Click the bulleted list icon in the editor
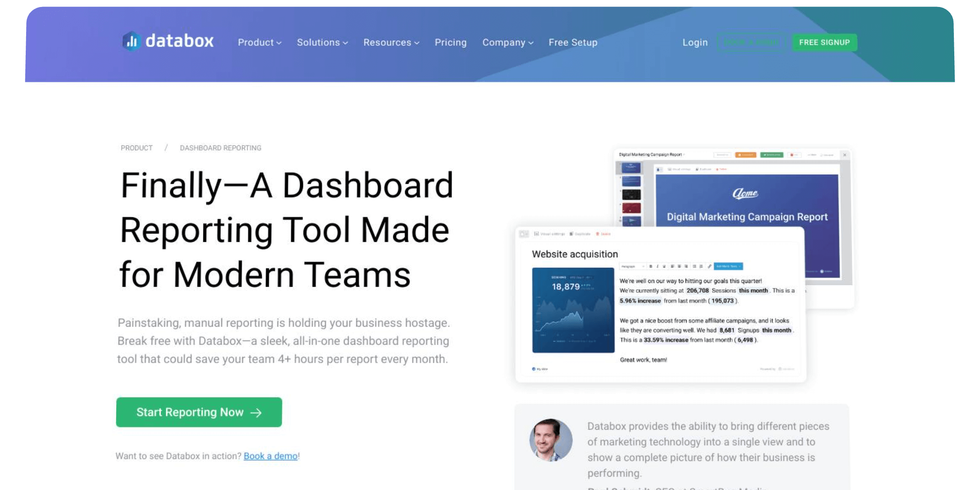 point(694,266)
